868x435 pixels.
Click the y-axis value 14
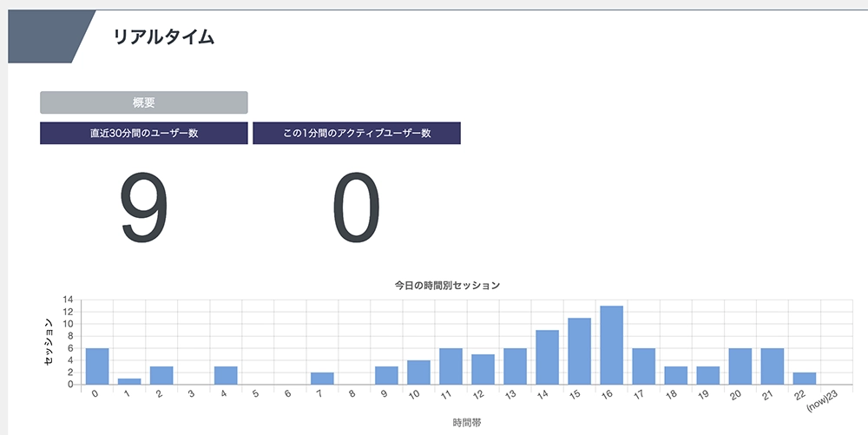coord(68,300)
